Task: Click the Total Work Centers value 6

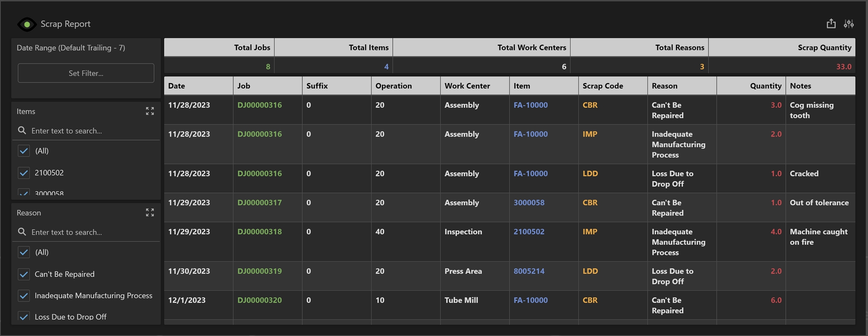Action: (564, 67)
